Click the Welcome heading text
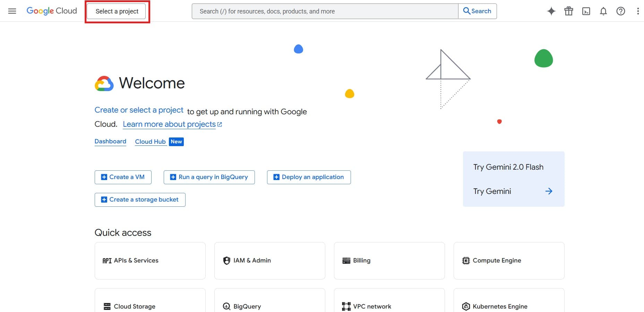Viewport: 644px width, 312px height. [x=152, y=83]
